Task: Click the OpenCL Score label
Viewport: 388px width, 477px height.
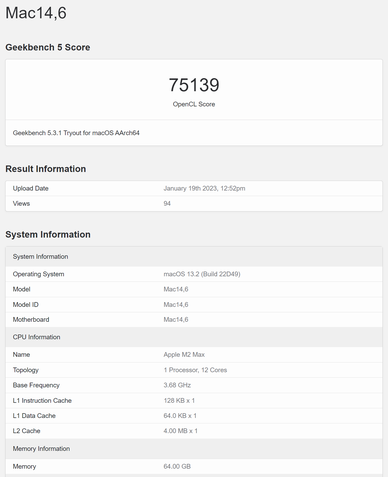Action: [x=194, y=104]
